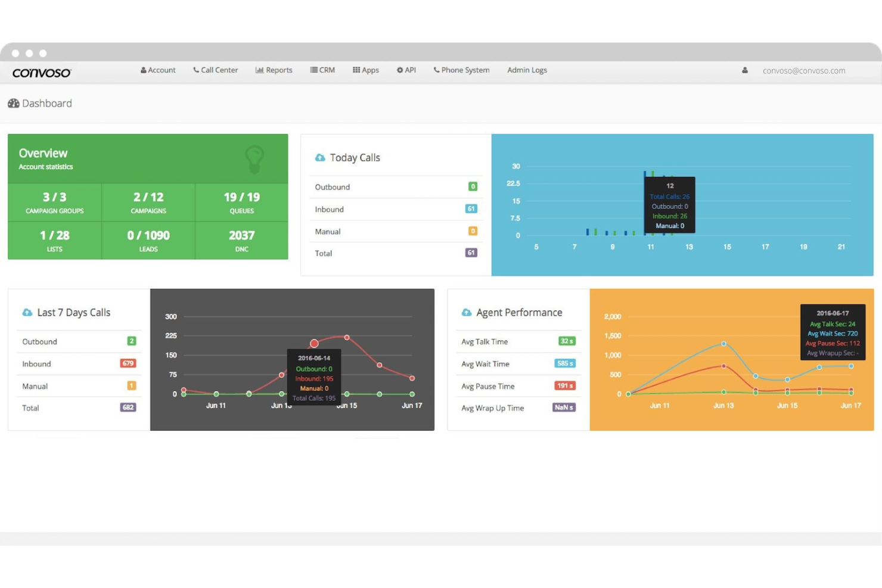
Task: Click the Convoso logo
Action: [41, 71]
